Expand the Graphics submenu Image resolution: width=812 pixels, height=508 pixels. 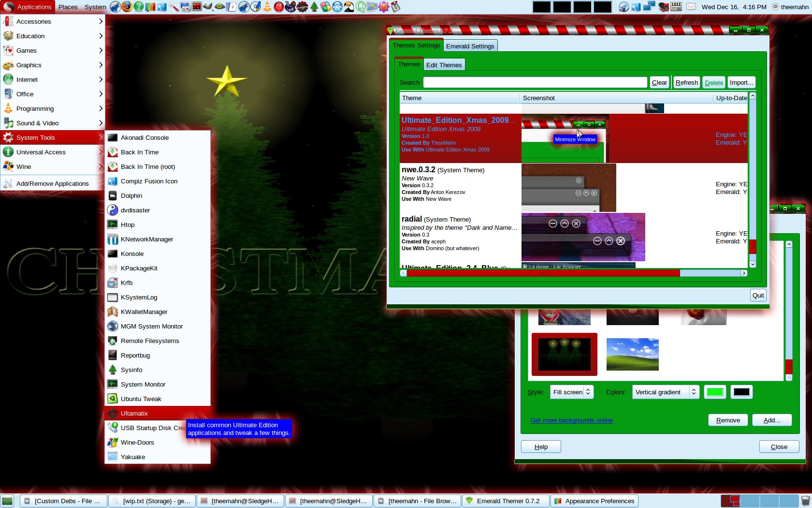pyautogui.click(x=53, y=65)
